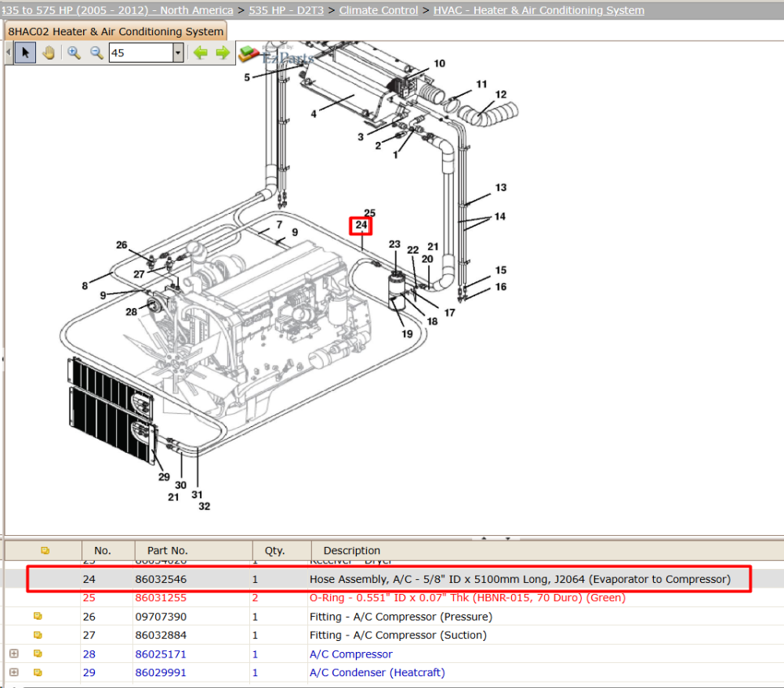Click the EzParts logo icon

click(249, 53)
